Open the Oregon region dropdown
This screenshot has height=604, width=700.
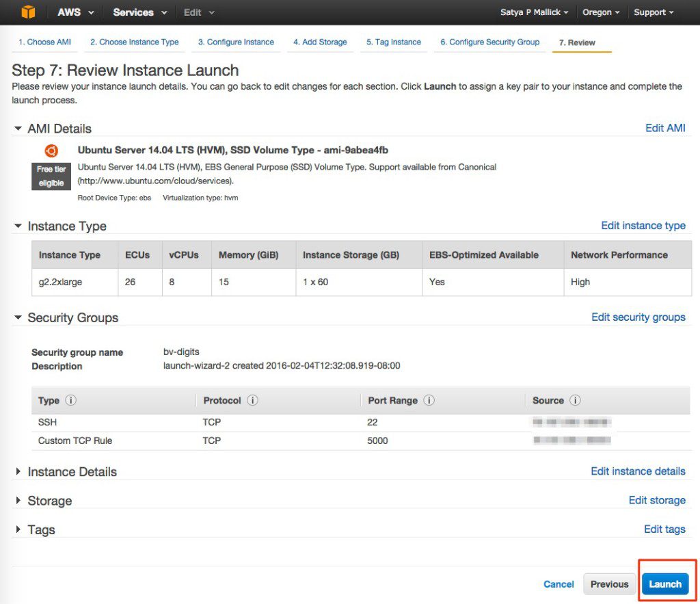tap(600, 12)
